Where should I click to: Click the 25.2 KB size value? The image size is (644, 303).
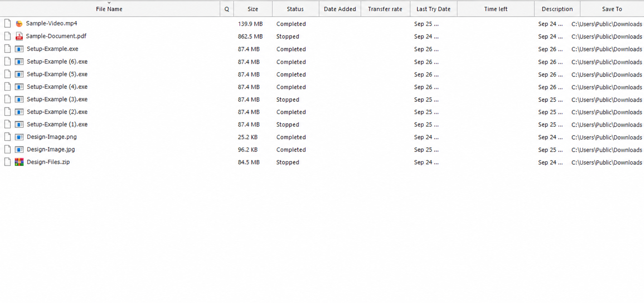coord(248,137)
